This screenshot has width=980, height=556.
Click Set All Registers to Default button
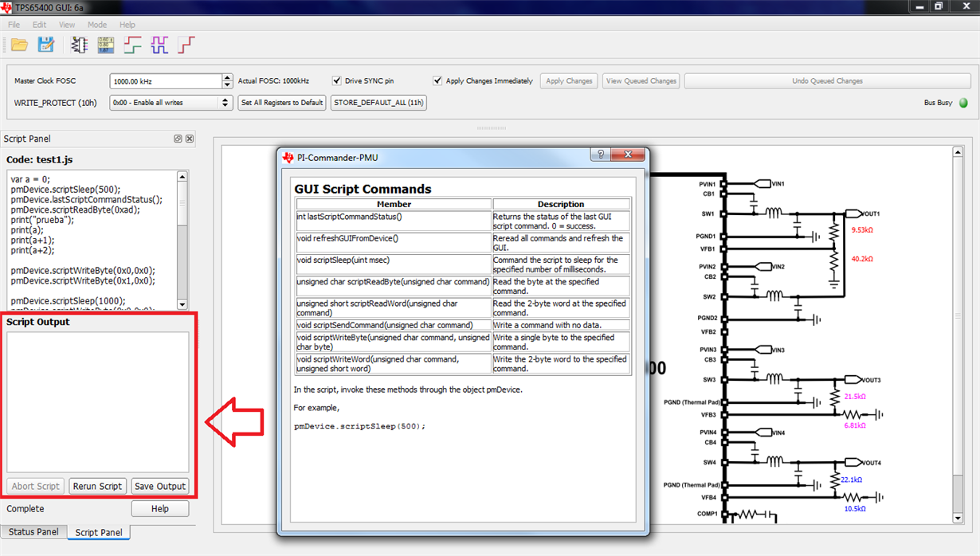[x=282, y=103]
